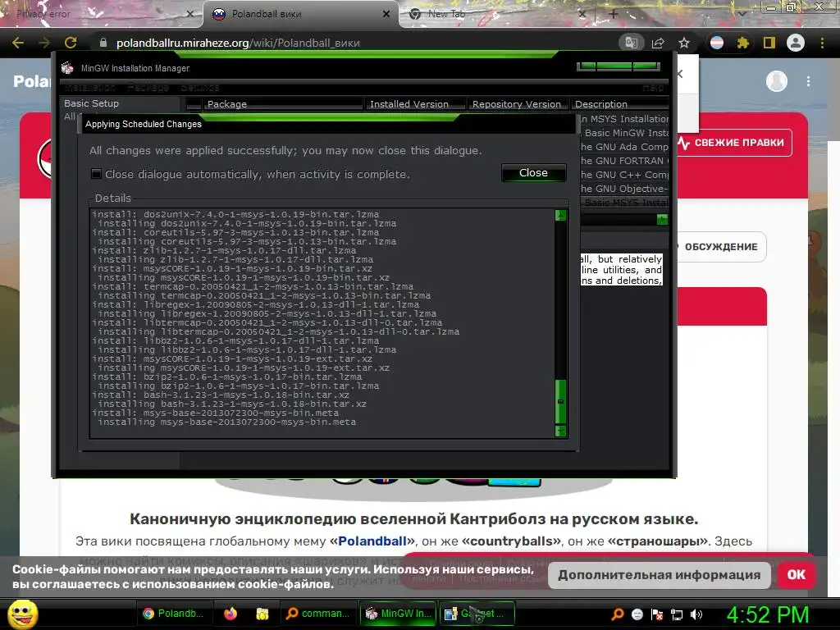This screenshot has width=840, height=630.
Task: Click the 'installing msys-base-2013072300-msys-bin.meta' log line
Action: point(226,422)
